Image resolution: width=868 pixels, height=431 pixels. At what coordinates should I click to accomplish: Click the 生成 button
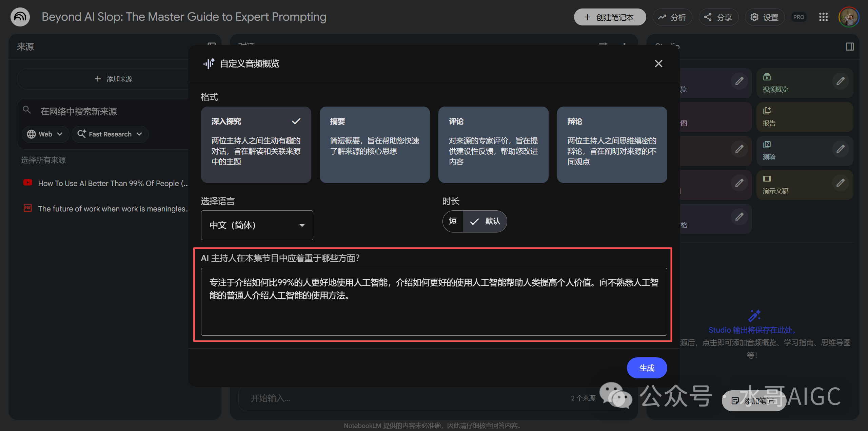(647, 368)
